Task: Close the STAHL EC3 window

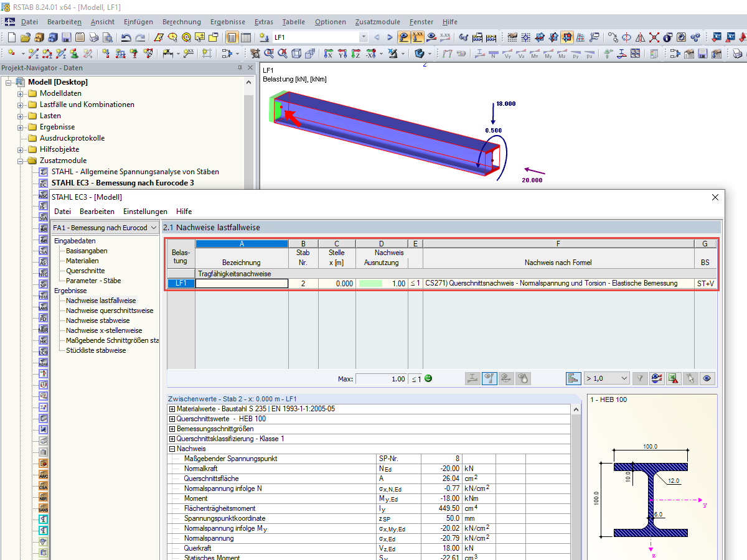Action: tap(715, 197)
